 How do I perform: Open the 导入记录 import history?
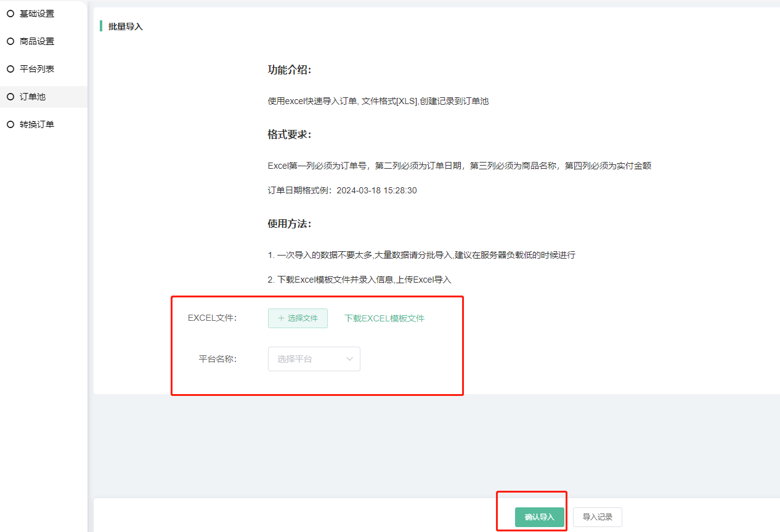click(x=597, y=517)
